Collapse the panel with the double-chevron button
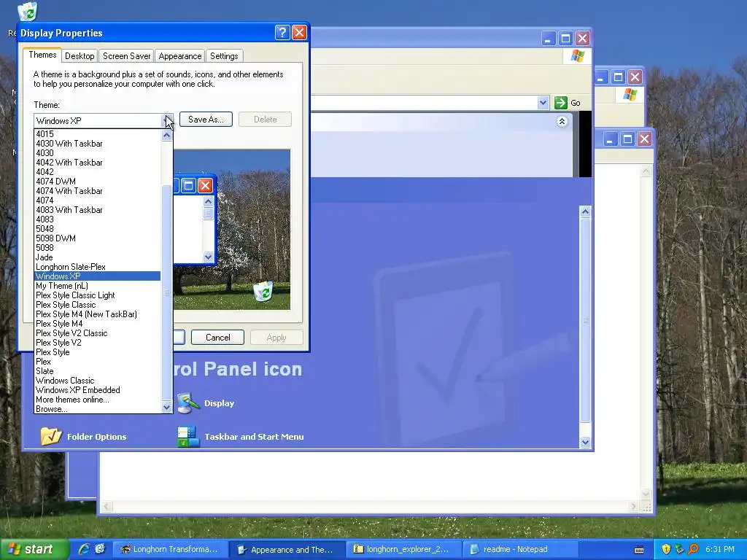Image resolution: width=747 pixels, height=560 pixels. [562, 122]
